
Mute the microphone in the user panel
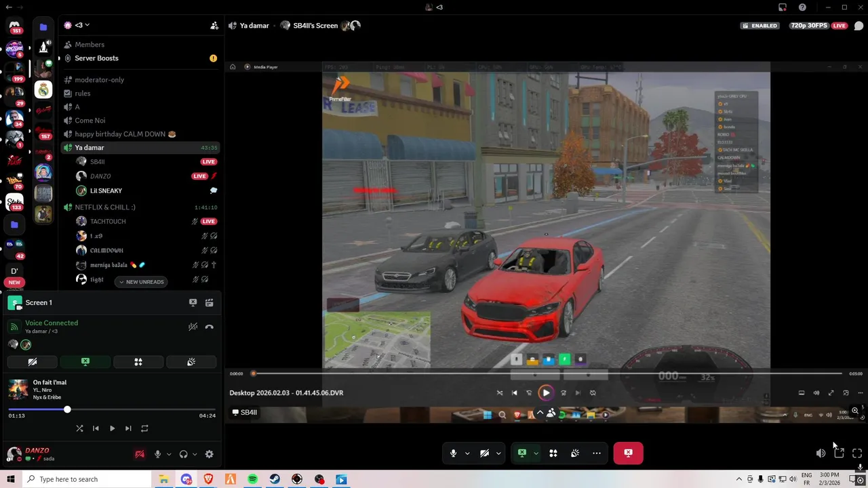click(x=158, y=455)
